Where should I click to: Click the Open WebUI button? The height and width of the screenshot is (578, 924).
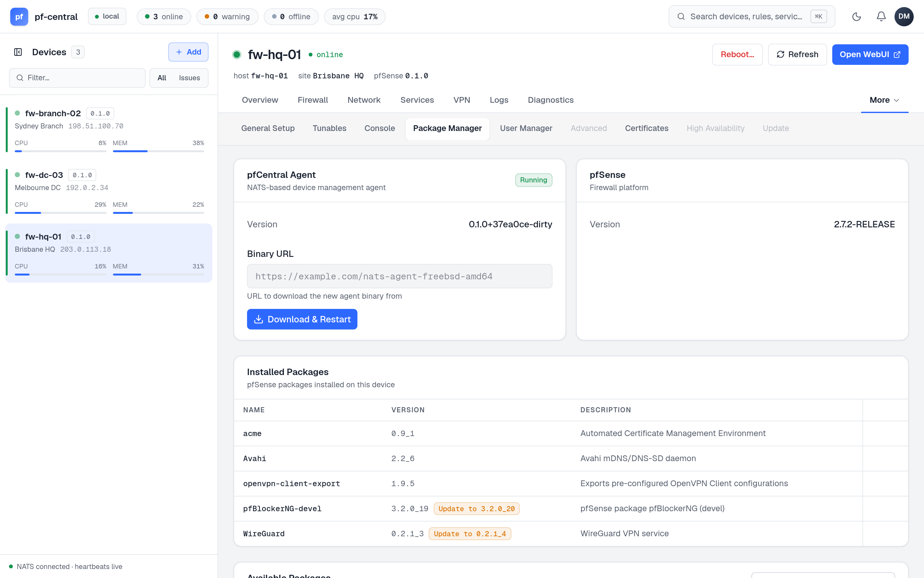point(870,54)
